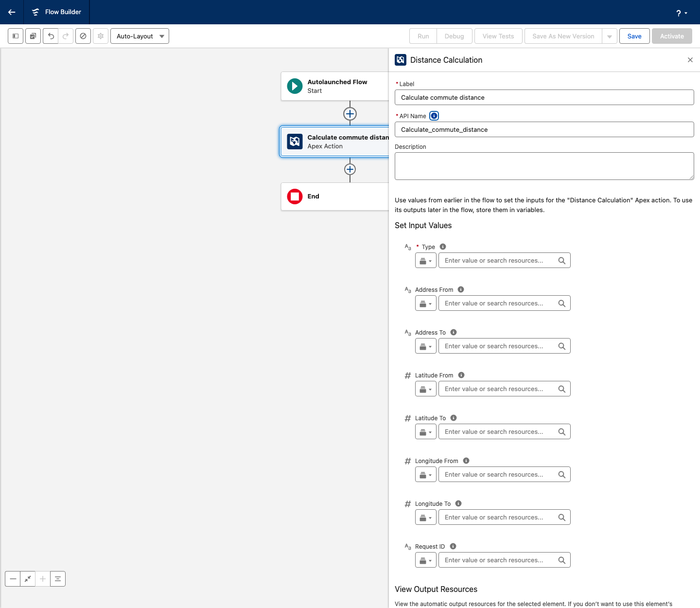
Task: Click the Longitude From info icon
Action: point(466,461)
